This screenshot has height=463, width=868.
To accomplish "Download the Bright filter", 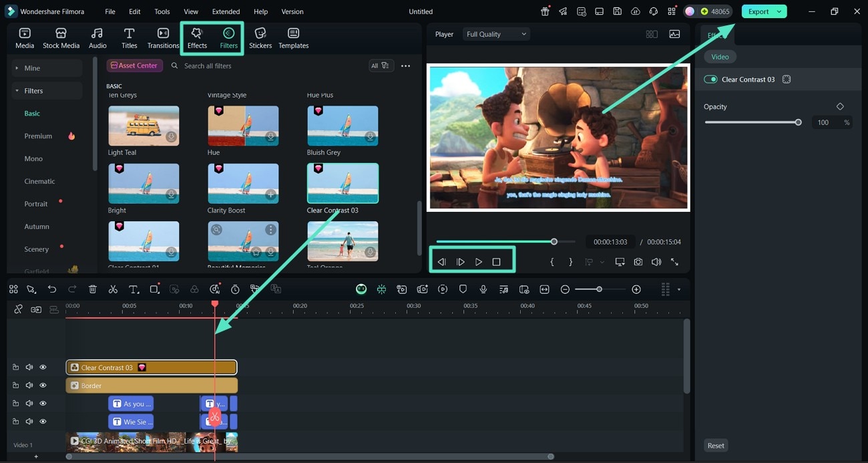I will (172, 195).
